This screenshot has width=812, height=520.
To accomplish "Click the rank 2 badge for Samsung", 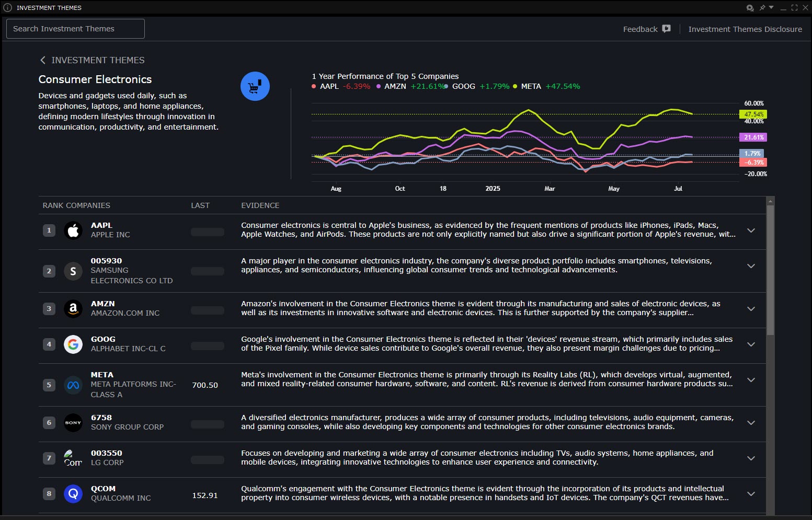I will (49, 271).
